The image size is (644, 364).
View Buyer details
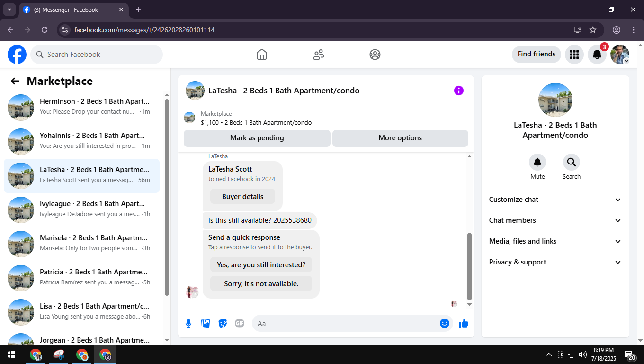coord(242,197)
